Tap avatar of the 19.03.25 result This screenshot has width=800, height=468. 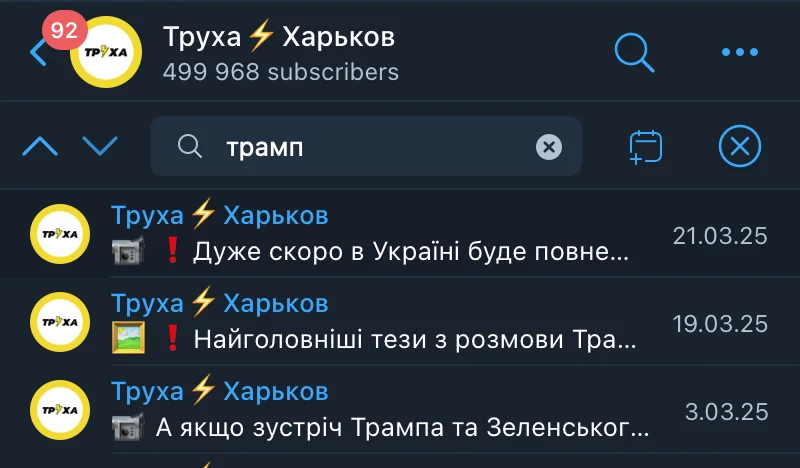(60, 322)
